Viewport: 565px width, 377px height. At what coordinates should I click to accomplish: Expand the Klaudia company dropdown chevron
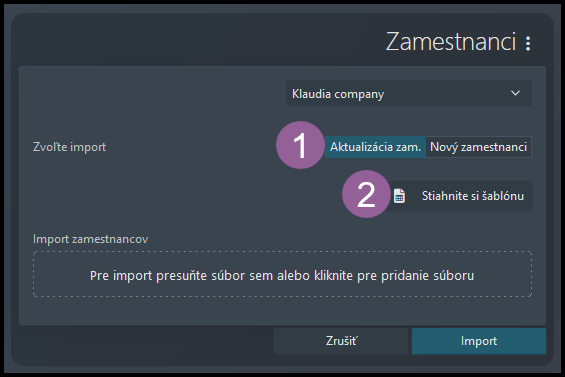515,93
